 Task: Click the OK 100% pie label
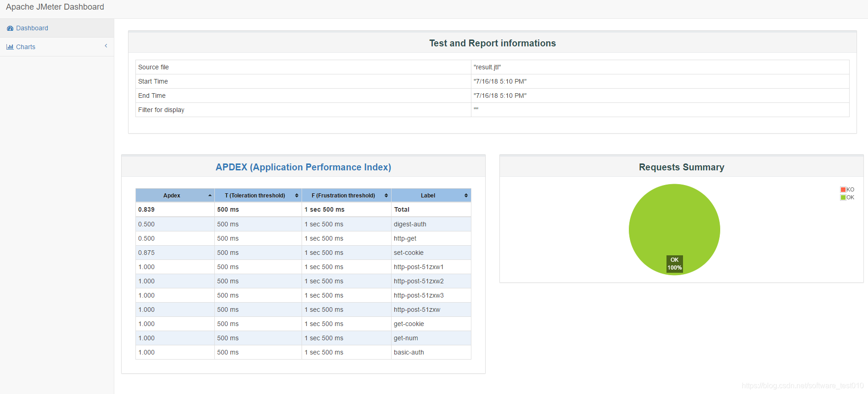click(x=675, y=264)
